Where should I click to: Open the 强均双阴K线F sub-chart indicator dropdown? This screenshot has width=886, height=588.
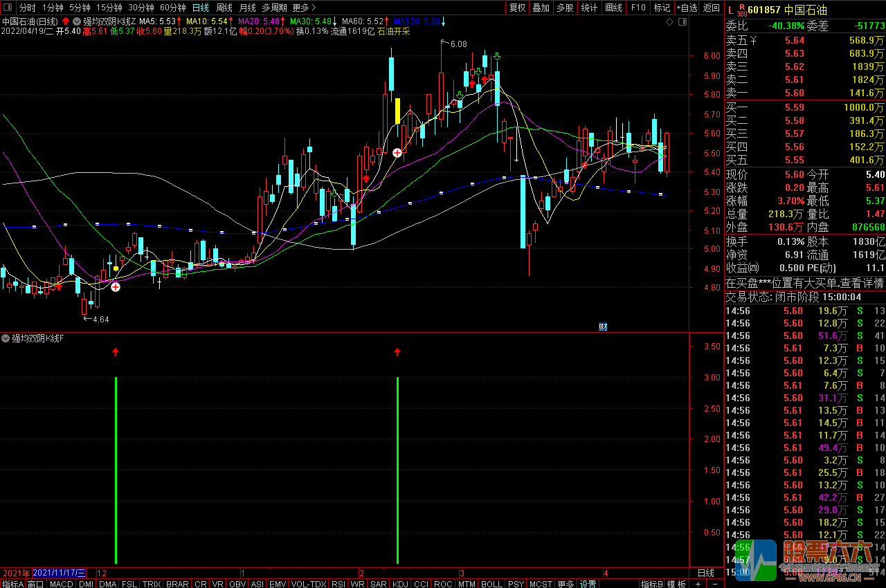pyautogui.click(x=6, y=338)
